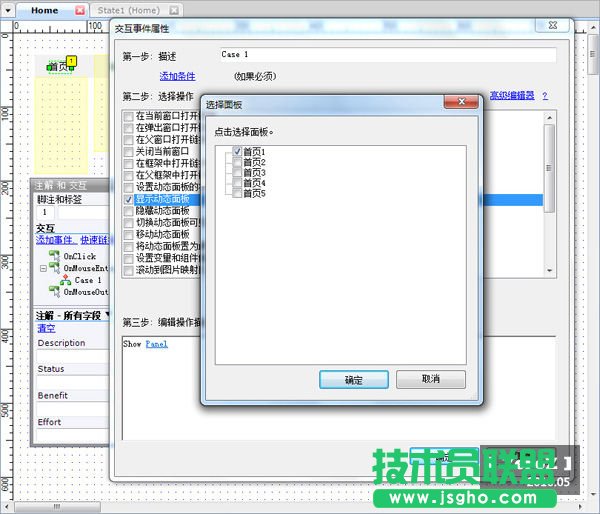Switch to the Home tab
Viewport: 600px width, 514px height.
click(x=44, y=10)
